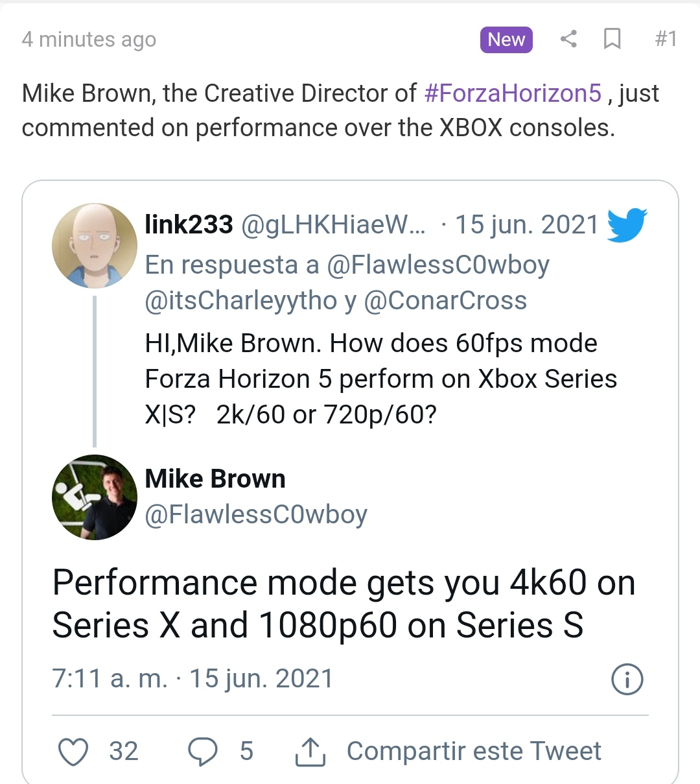Bookmark this forum post

point(612,39)
